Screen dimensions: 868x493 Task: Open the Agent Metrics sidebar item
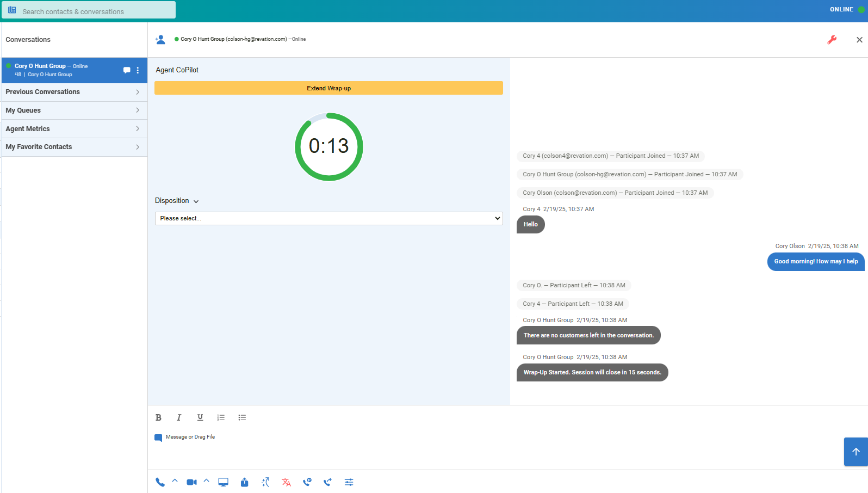coord(74,129)
